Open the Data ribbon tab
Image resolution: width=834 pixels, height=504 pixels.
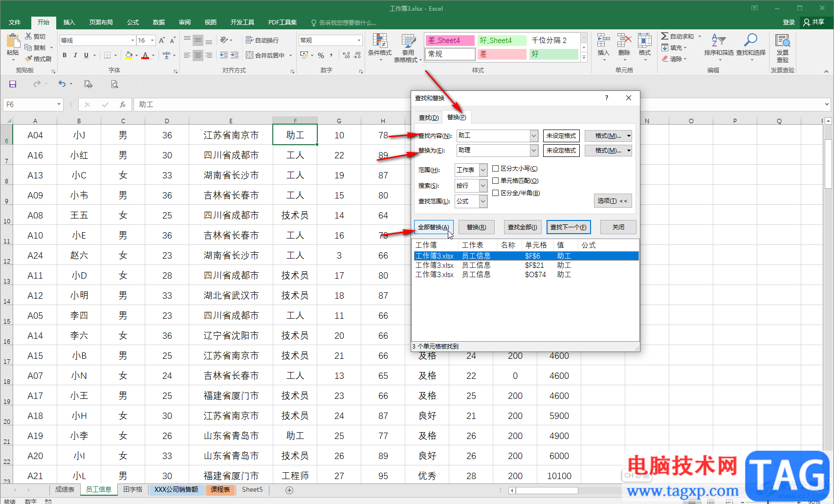tap(158, 22)
